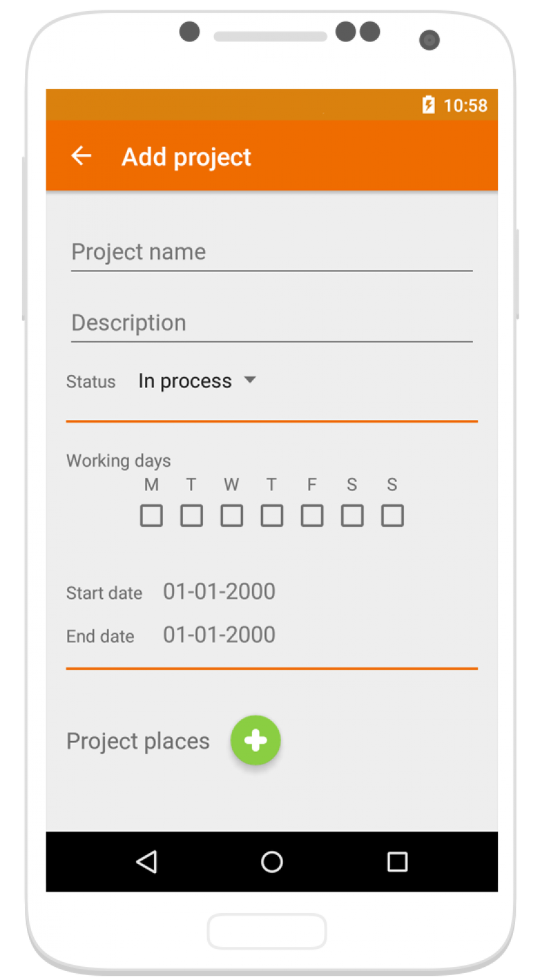Viewport: 540px width, 980px height.
Task: Add a new project place with the green plus
Action: click(255, 740)
